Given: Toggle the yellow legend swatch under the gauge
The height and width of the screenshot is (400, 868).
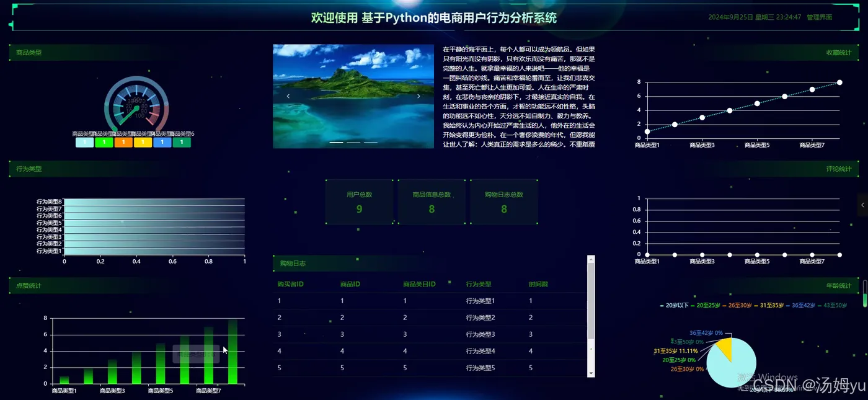Looking at the screenshot, I should (x=143, y=143).
